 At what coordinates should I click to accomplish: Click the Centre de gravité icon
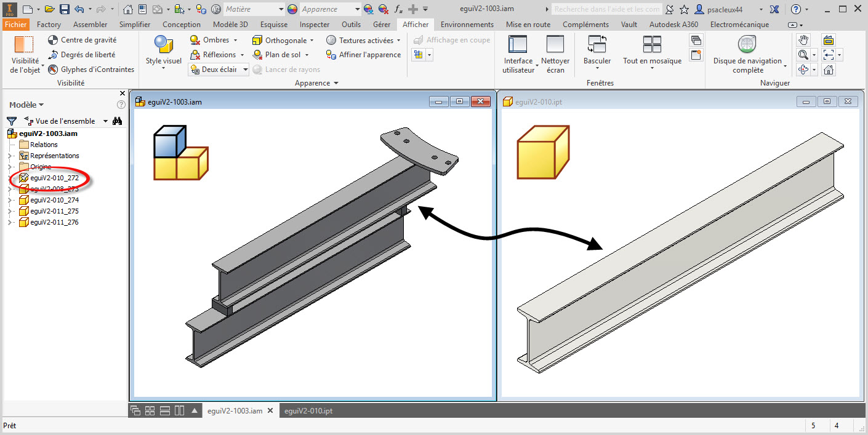[53, 40]
